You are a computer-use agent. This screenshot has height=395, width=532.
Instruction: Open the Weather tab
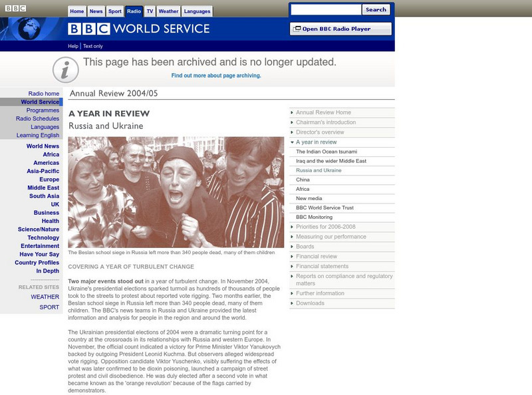tap(168, 11)
